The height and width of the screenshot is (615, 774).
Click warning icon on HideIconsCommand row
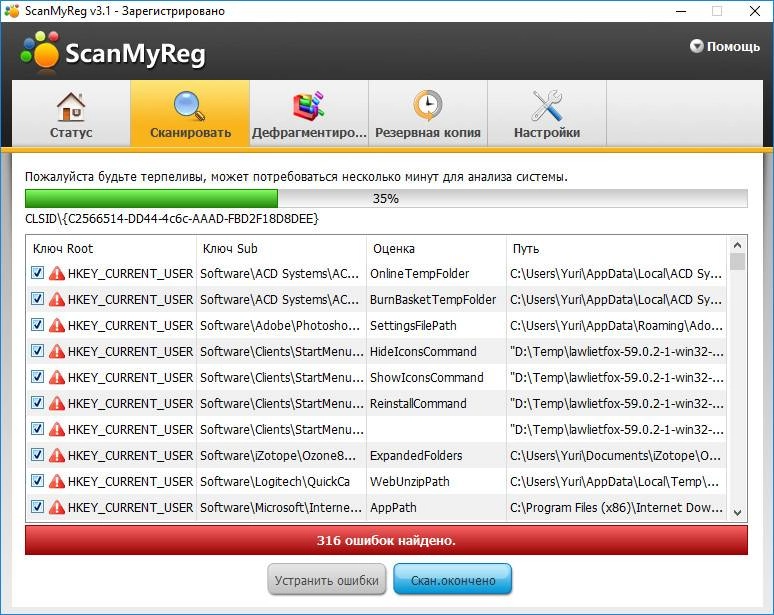pos(57,351)
